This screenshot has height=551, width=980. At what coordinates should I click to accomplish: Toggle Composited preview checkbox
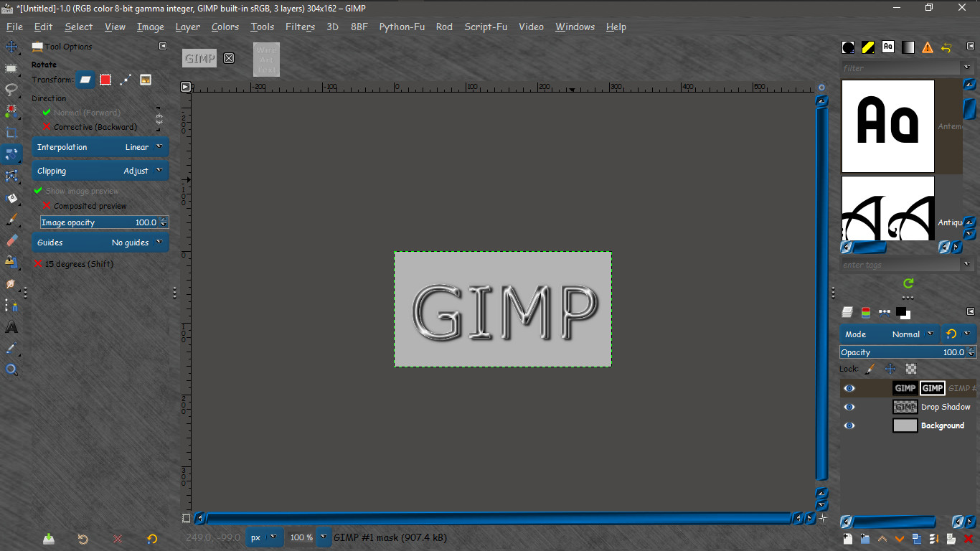[x=85, y=206]
